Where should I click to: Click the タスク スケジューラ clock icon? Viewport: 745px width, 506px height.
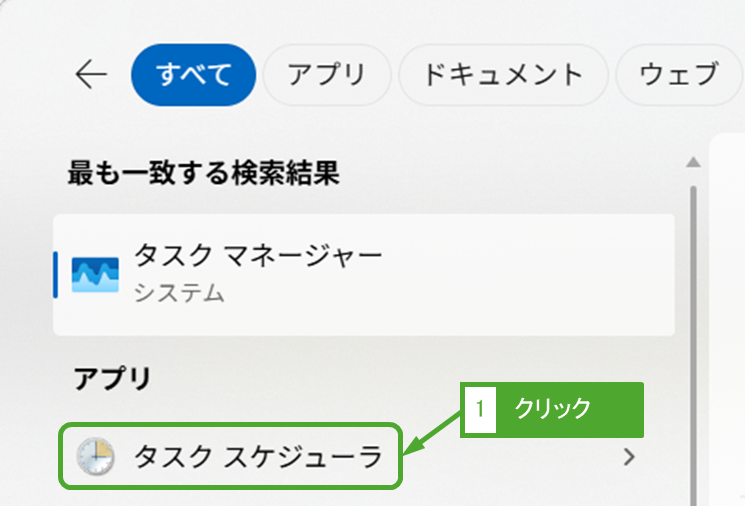pos(96,457)
